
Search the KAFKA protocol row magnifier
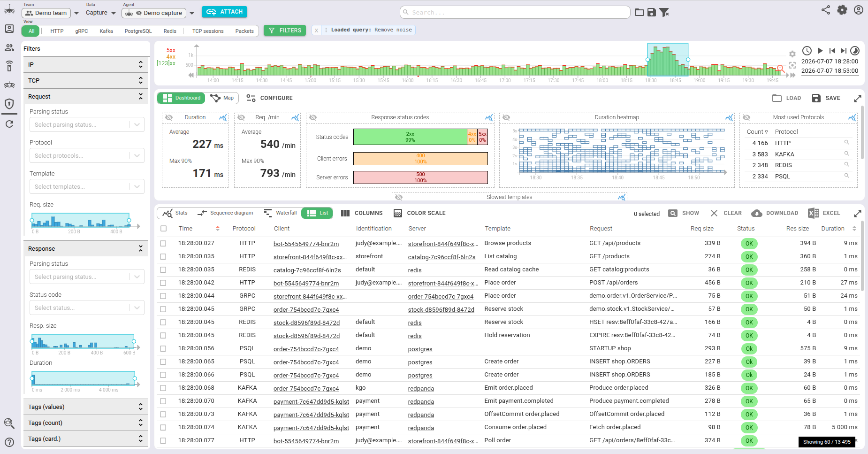(847, 154)
